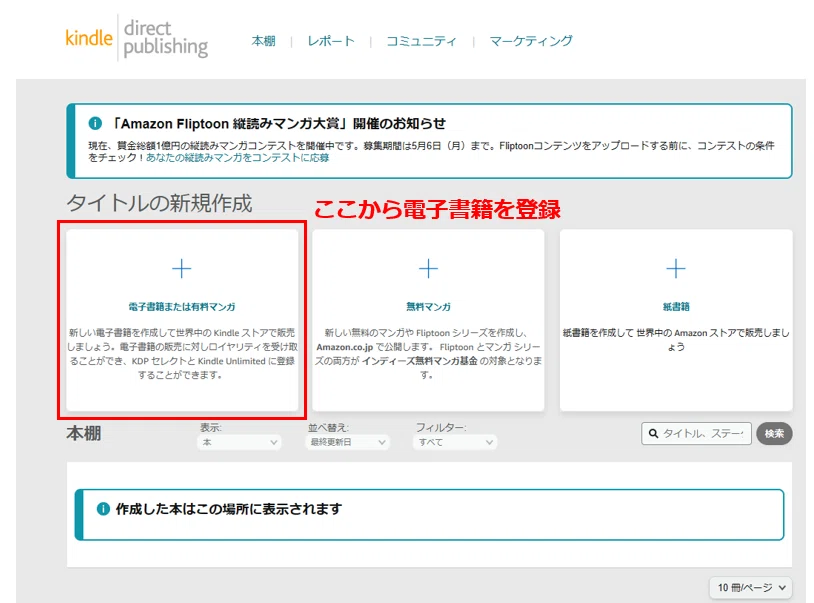814x603 pixels.
Task: Click the 検索 button
Action: pos(774,433)
